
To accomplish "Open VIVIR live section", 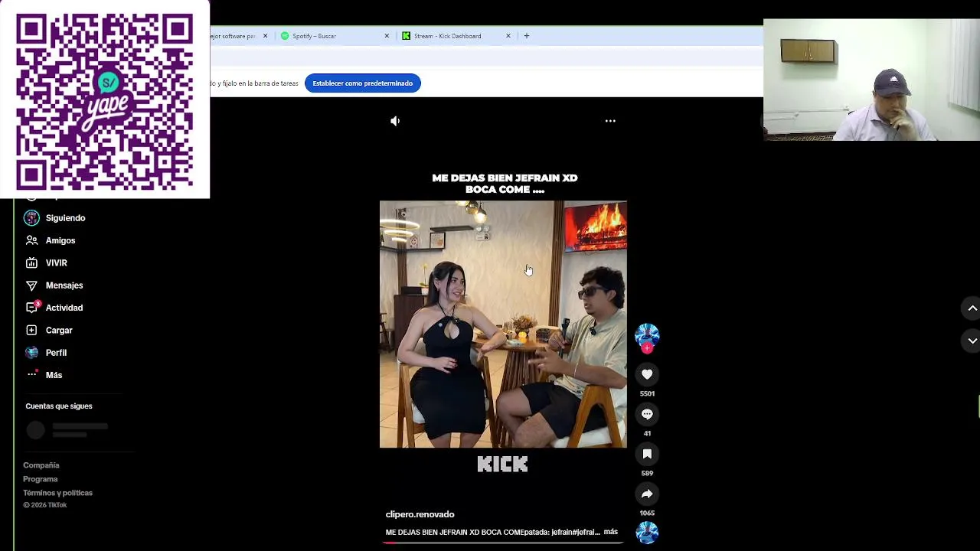I will tap(56, 262).
